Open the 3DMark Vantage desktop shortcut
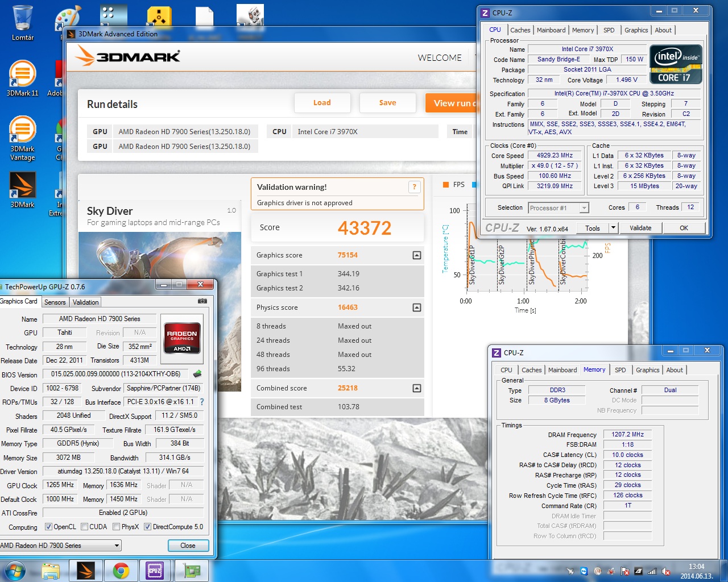Viewport: 728px width, 582px height. [x=23, y=138]
